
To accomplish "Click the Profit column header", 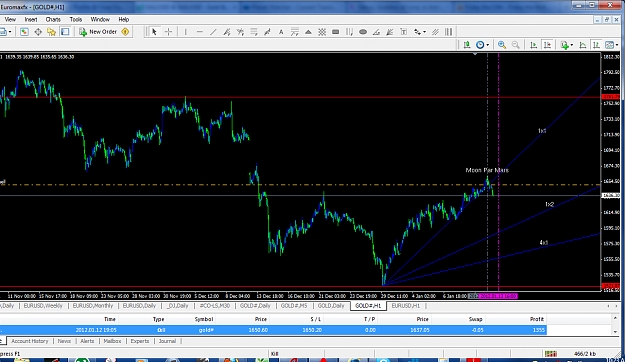I will pos(537,319).
